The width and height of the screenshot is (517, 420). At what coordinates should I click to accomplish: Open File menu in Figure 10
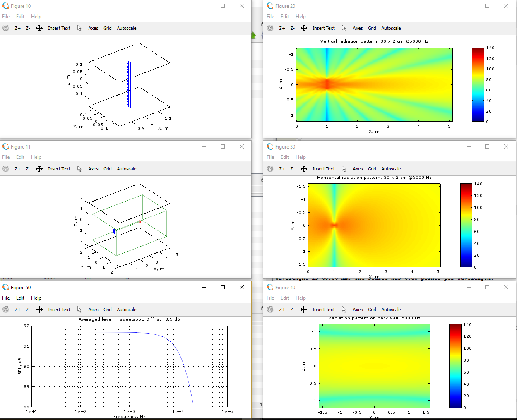(6, 17)
